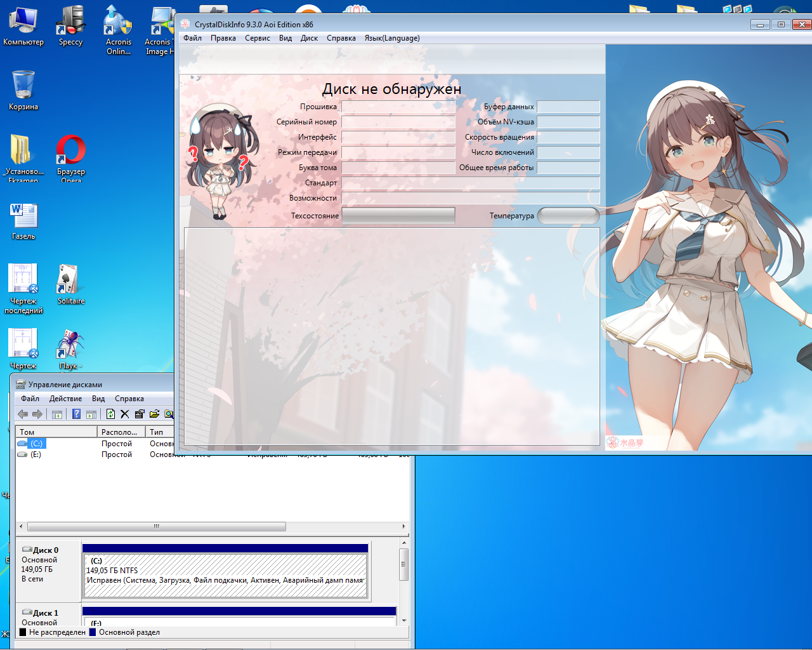Toggle the action pane icon in Disk Management
812x650 pixels.
(x=91, y=415)
